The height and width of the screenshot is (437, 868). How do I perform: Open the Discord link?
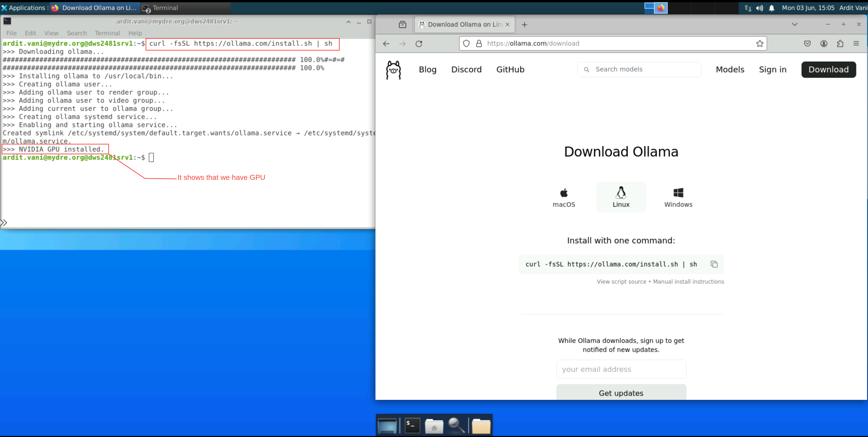(466, 70)
